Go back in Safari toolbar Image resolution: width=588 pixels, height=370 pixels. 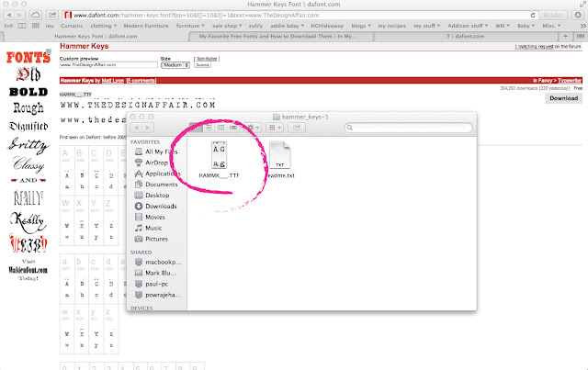pos(9,16)
